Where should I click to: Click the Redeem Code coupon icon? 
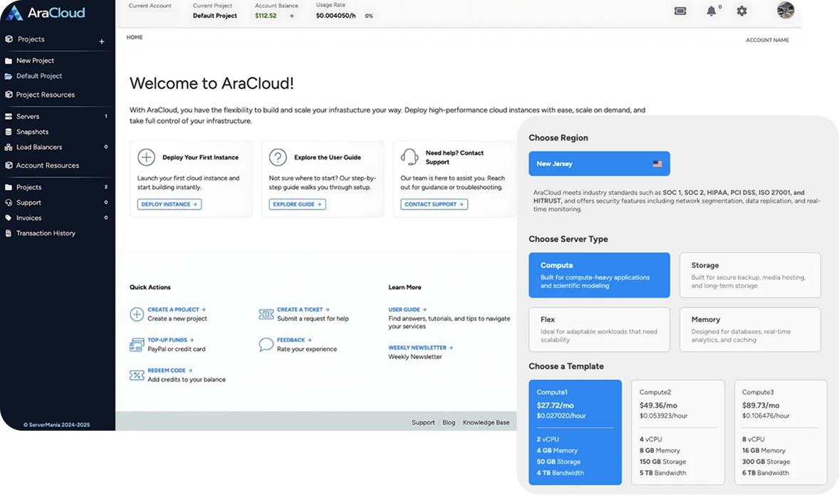137,375
